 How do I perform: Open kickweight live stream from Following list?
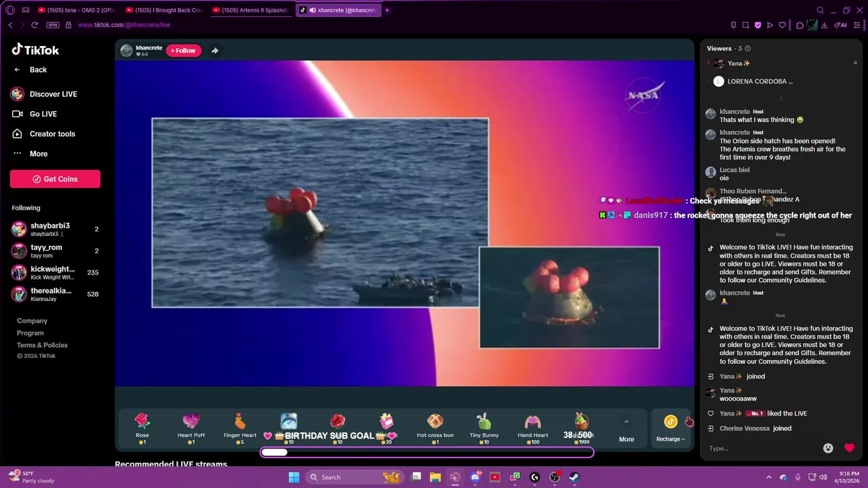55,272
